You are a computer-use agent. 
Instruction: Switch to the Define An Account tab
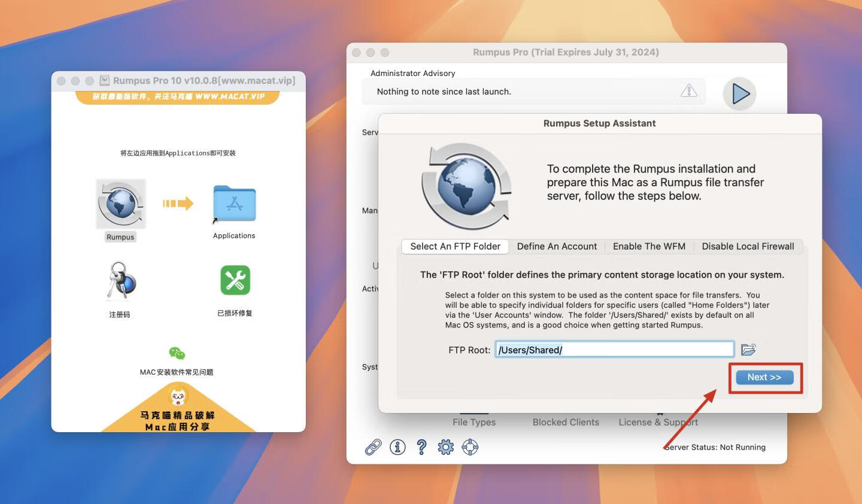coord(557,246)
